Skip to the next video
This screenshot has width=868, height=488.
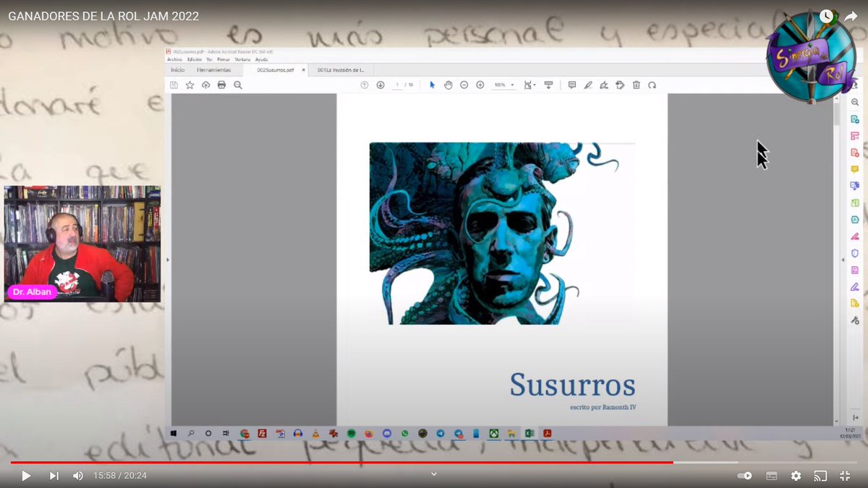point(54,476)
